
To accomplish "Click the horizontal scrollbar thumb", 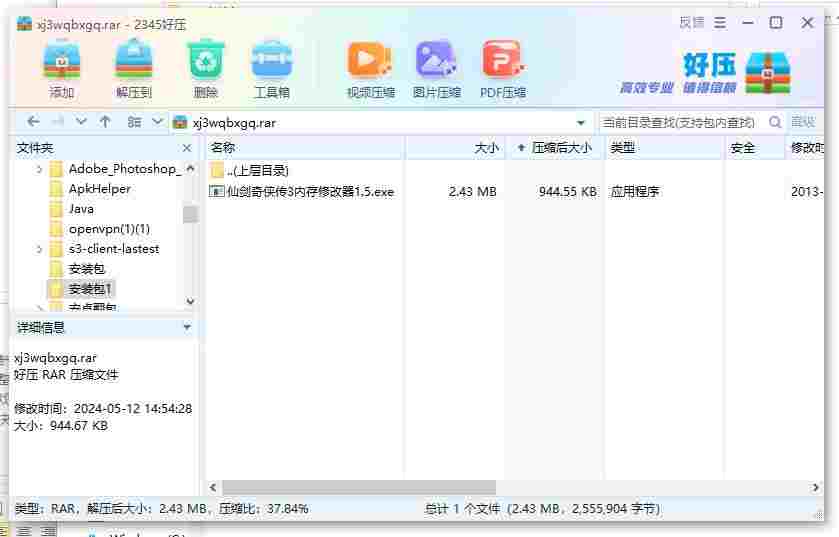I will pos(359,487).
